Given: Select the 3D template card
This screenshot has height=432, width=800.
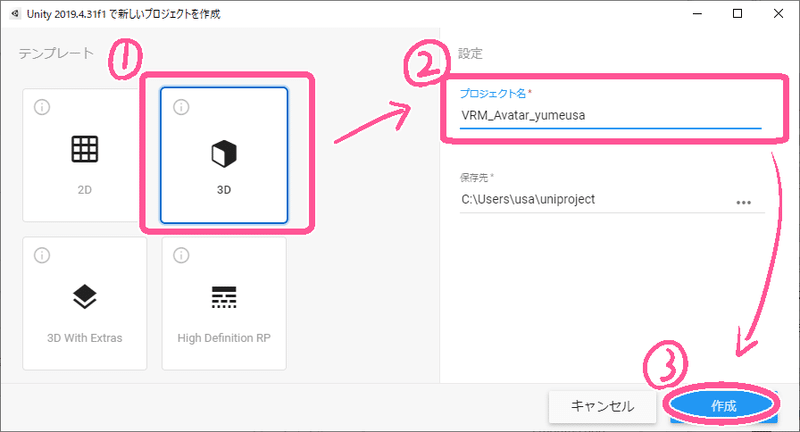Looking at the screenshot, I should coord(224,155).
